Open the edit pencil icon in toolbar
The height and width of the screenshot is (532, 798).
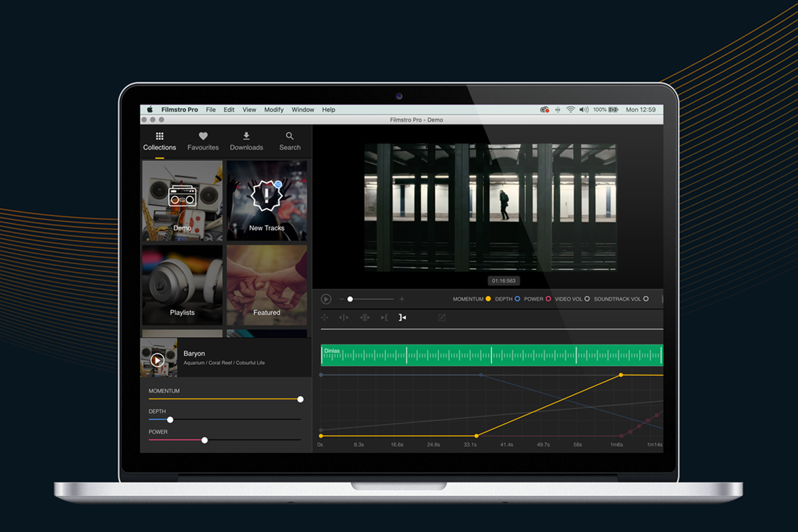(x=442, y=318)
